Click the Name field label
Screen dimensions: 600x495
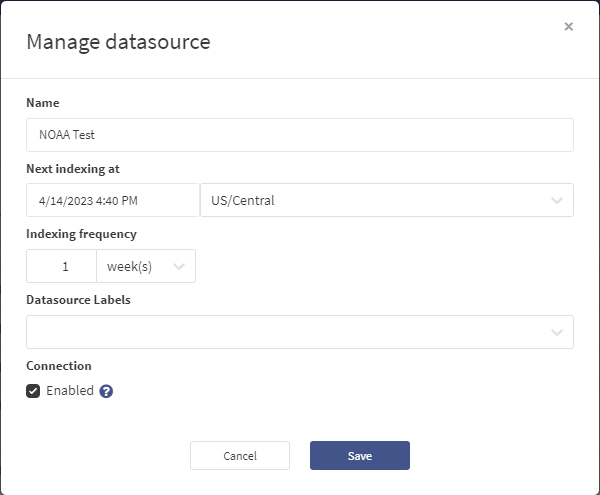pos(43,103)
